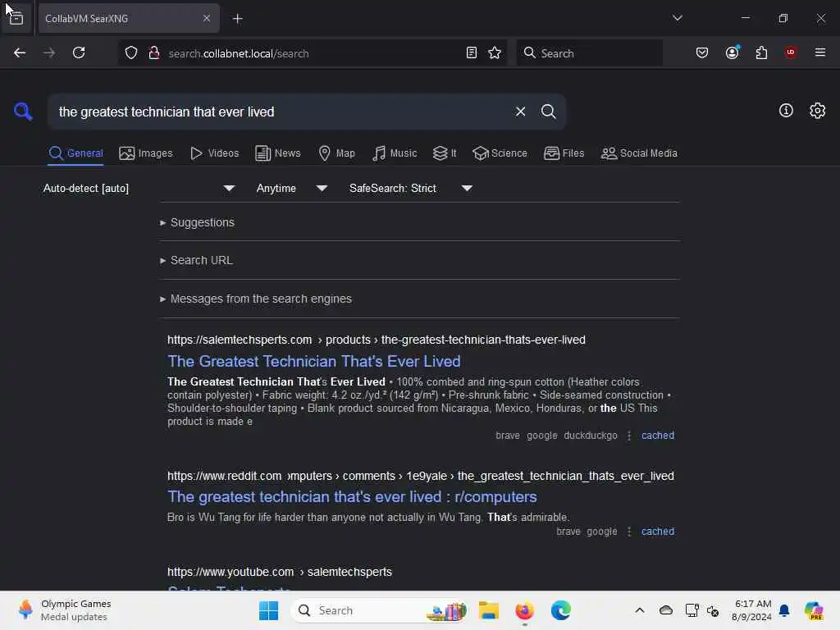Image resolution: width=840 pixels, height=630 pixels.
Task: Clear the search query with X icon
Action: pyautogui.click(x=520, y=112)
